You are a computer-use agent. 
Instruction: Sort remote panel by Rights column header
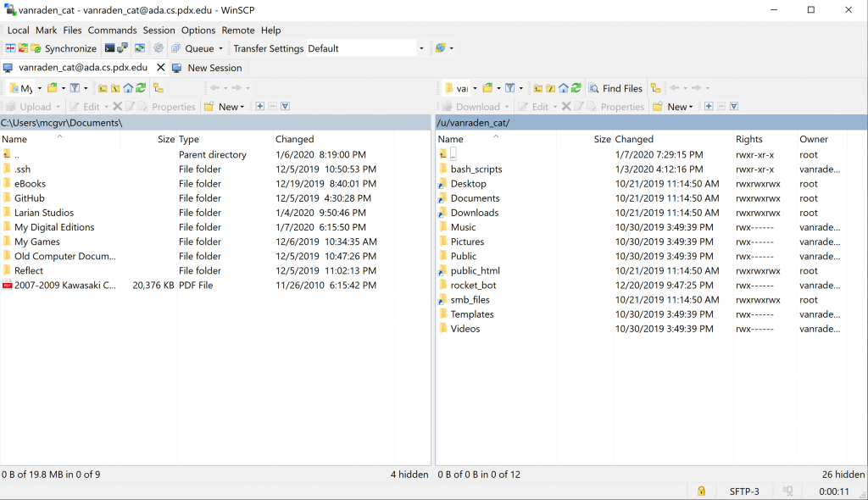coord(765,139)
